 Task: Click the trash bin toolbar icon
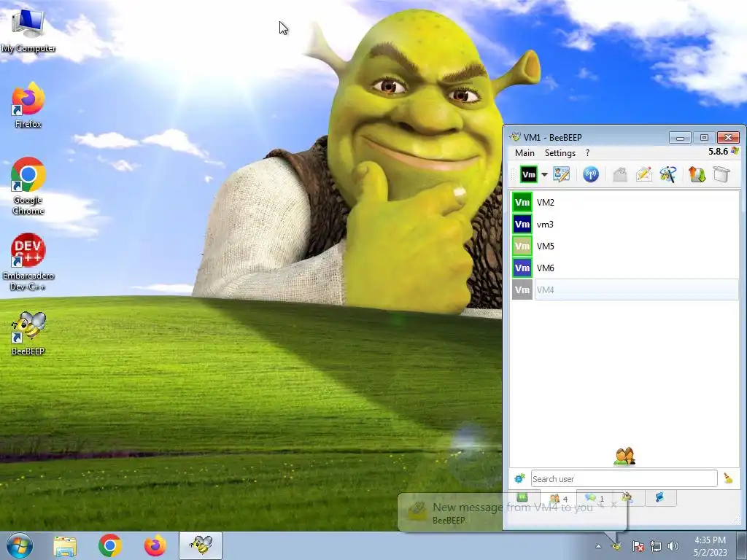[721, 174]
